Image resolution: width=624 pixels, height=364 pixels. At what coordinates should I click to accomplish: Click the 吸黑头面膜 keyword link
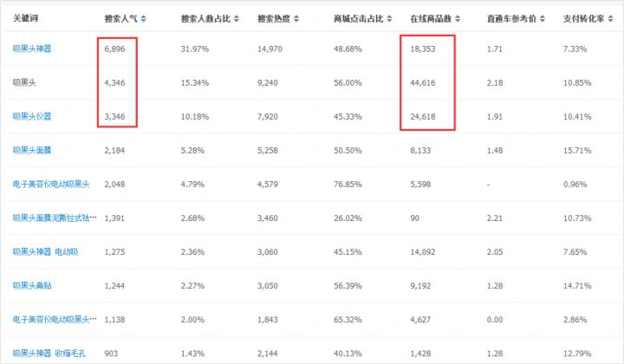point(32,150)
